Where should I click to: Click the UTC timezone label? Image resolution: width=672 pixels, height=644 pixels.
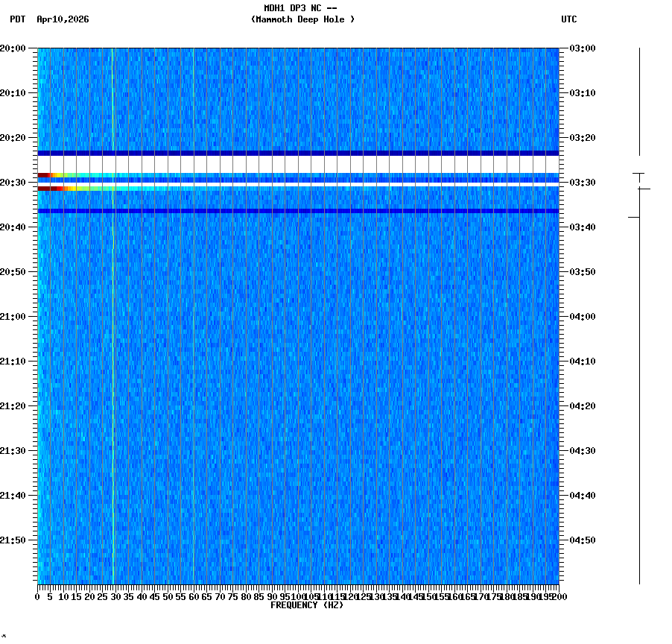570,20
